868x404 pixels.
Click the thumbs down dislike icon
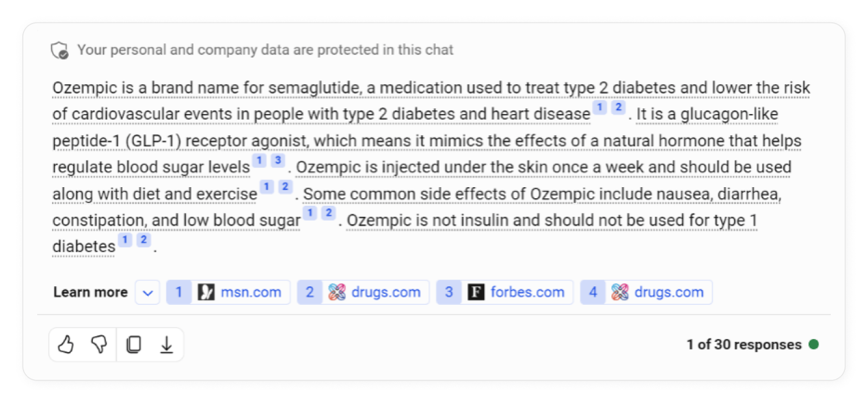tap(99, 345)
